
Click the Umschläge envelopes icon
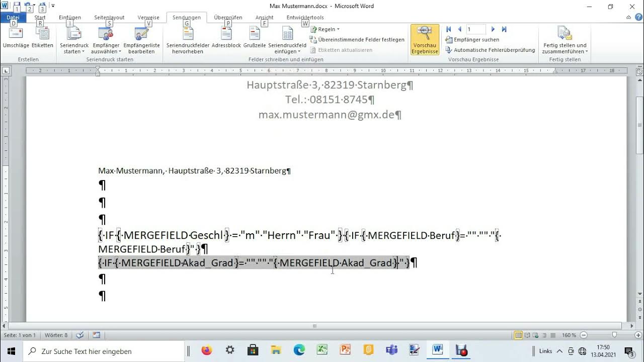[16, 38]
